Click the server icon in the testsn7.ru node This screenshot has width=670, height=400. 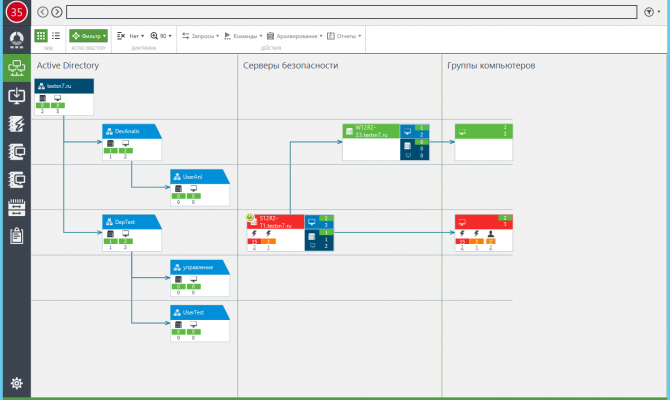coord(42,98)
